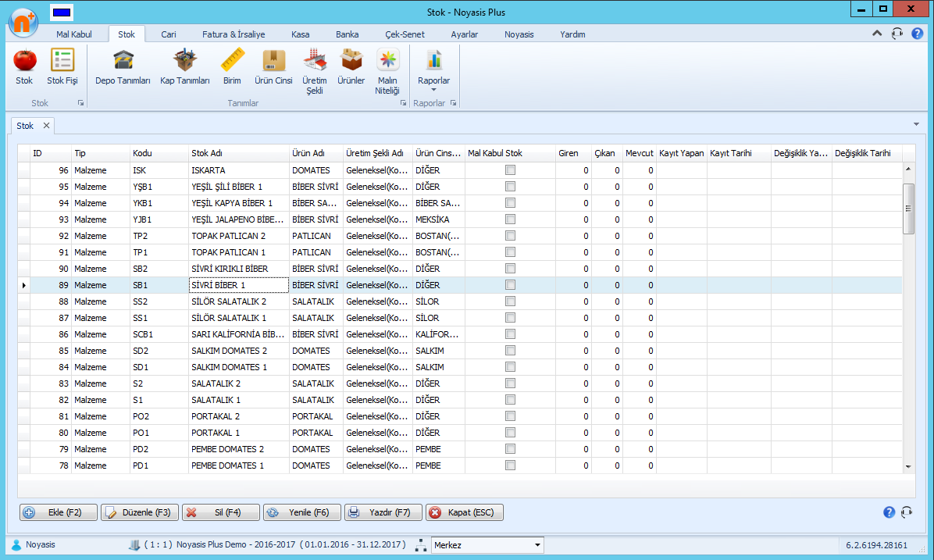Open the Ayarlar ribbon tab
Viewport: 934px width, 560px height.
465,34
